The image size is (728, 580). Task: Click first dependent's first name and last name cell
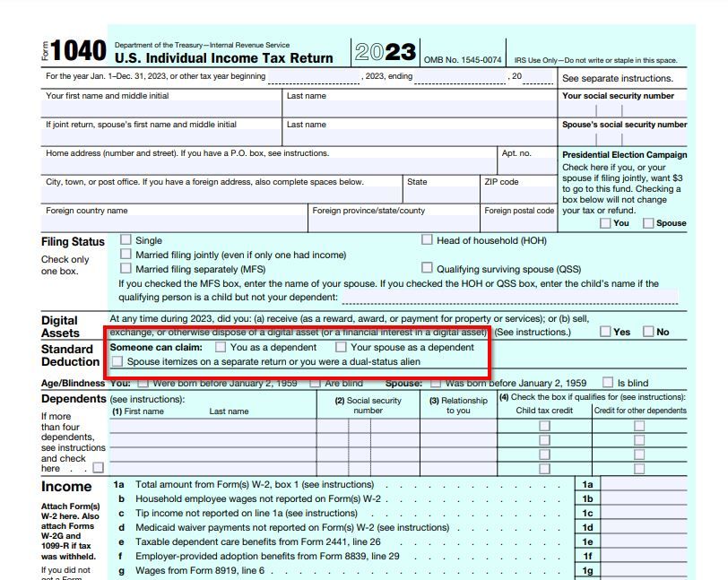(213, 426)
